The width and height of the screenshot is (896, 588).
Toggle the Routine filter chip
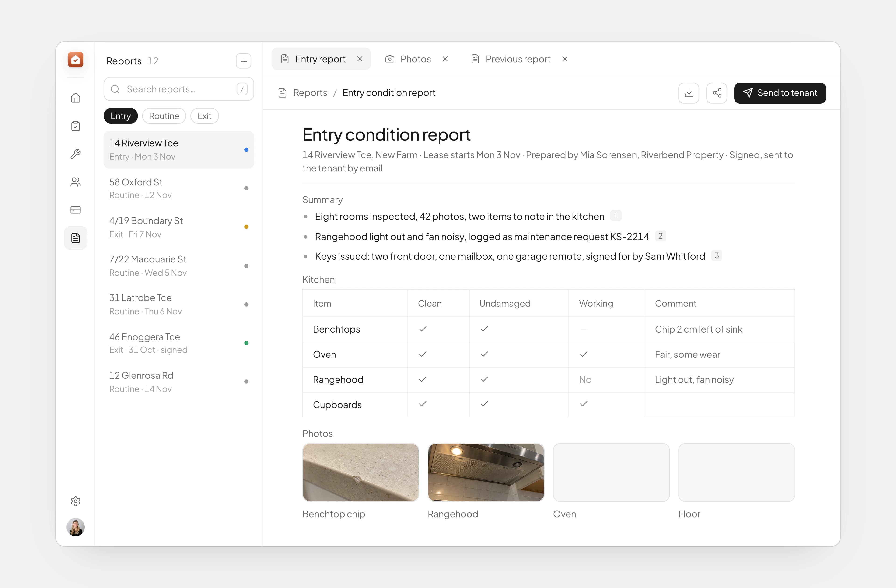[x=164, y=116]
